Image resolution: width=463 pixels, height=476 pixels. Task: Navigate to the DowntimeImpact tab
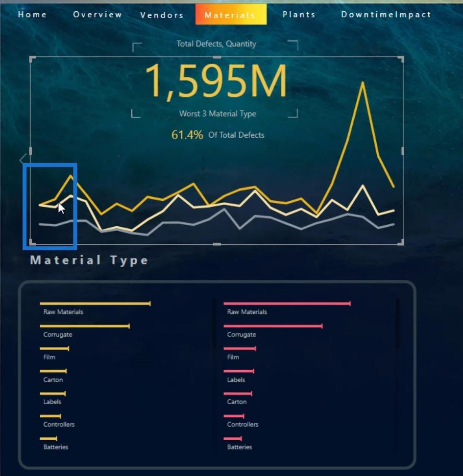click(x=386, y=14)
